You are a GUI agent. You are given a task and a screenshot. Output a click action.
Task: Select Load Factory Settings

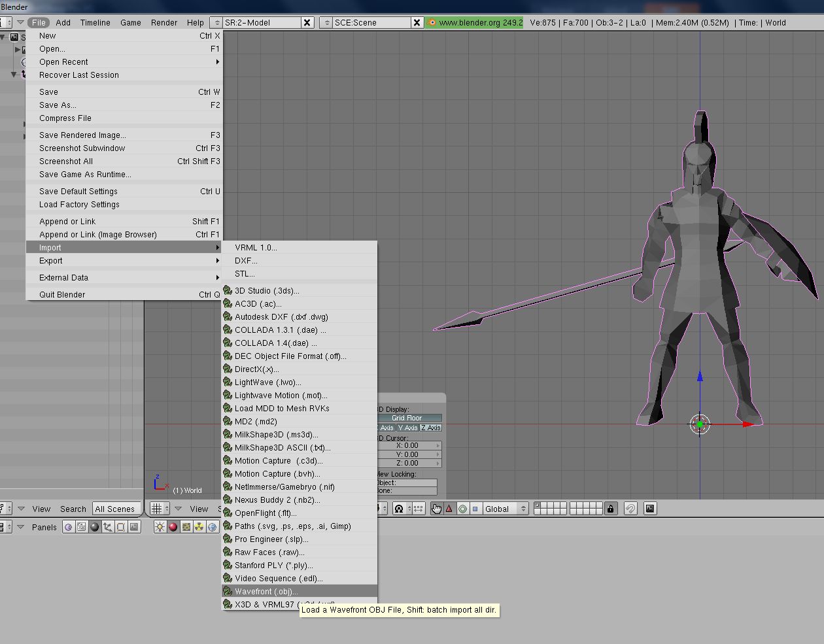(124, 205)
